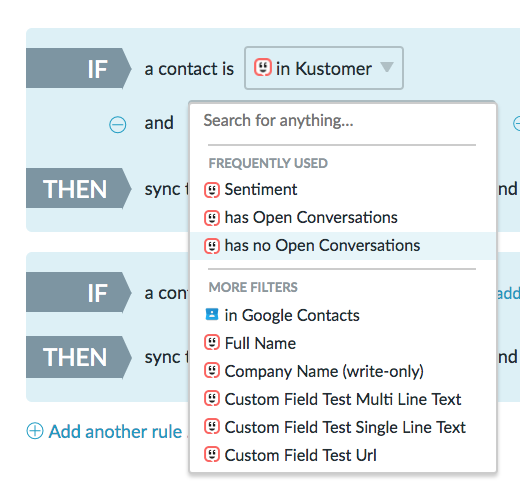The width and height of the screenshot is (520, 488).
Task: Click the FREQUENTLY USED section heading
Action: (x=268, y=163)
